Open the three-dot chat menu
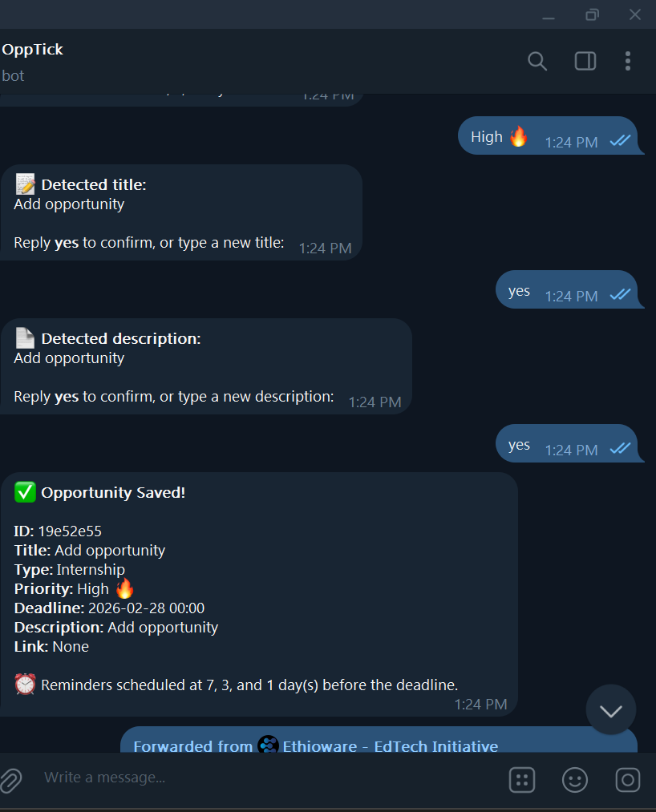Viewport: 656px width, 812px height. [628, 61]
